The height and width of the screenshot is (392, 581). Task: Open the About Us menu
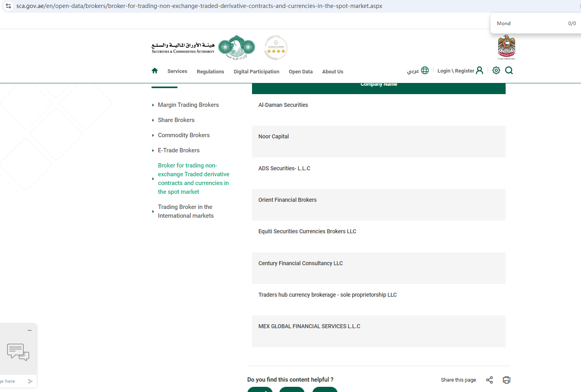[333, 72]
